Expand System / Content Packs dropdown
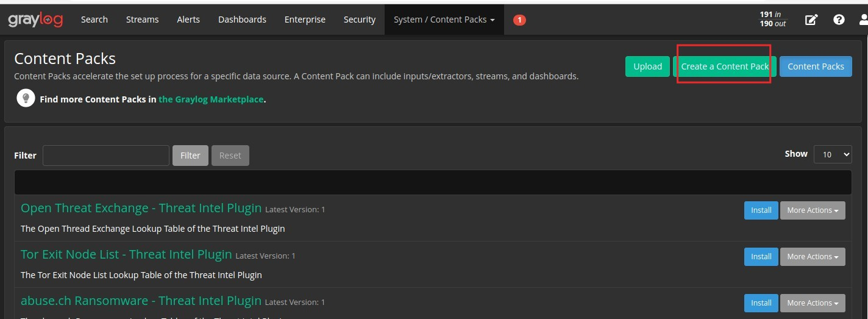868x319 pixels. coord(444,20)
